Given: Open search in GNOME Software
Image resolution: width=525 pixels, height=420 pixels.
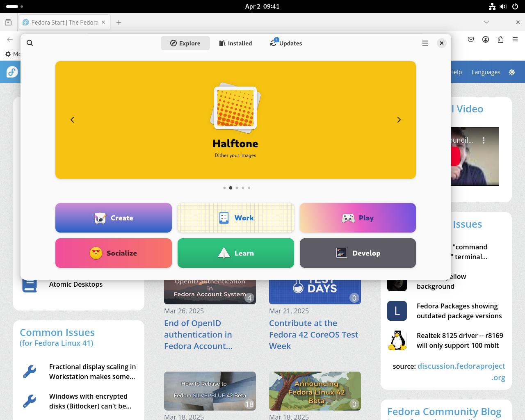Looking at the screenshot, I should click(x=30, y=43).
